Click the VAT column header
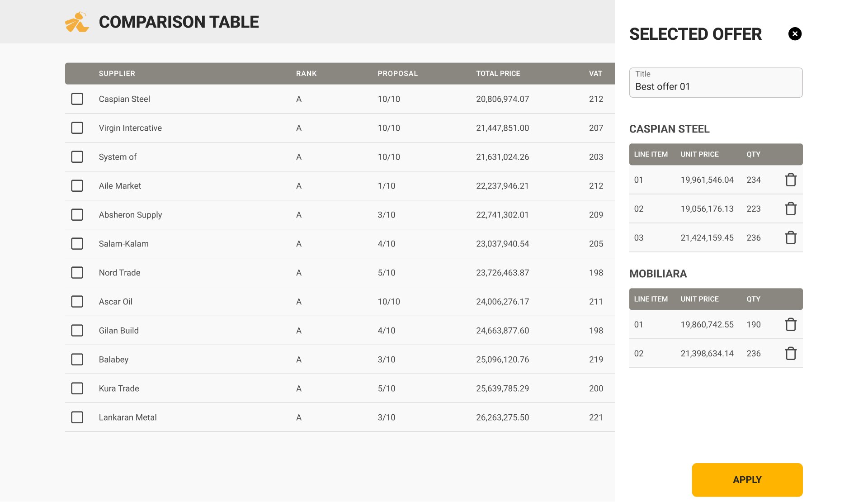The width and height of the screenshot is (868, 502). point(596,73)
